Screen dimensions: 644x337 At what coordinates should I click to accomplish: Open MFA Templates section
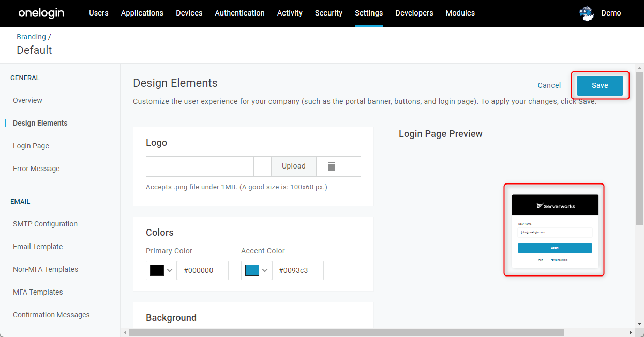click(38, 292)
